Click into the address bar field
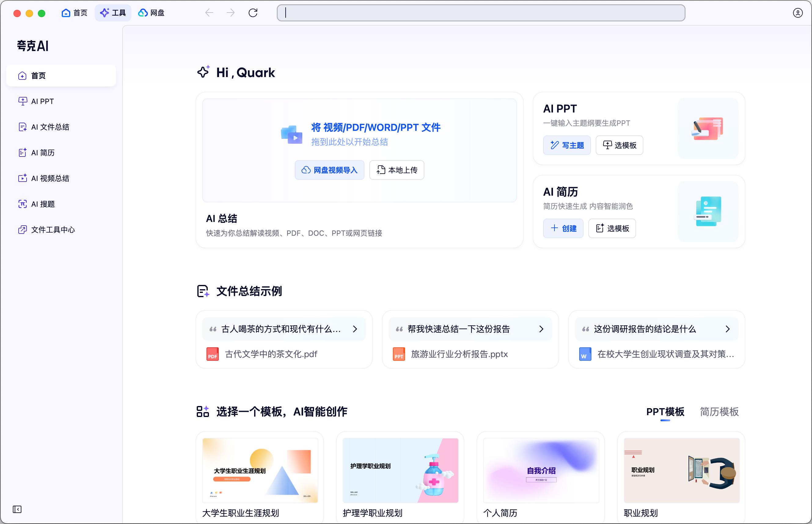The image size is (812, 524). click(481, 13)
